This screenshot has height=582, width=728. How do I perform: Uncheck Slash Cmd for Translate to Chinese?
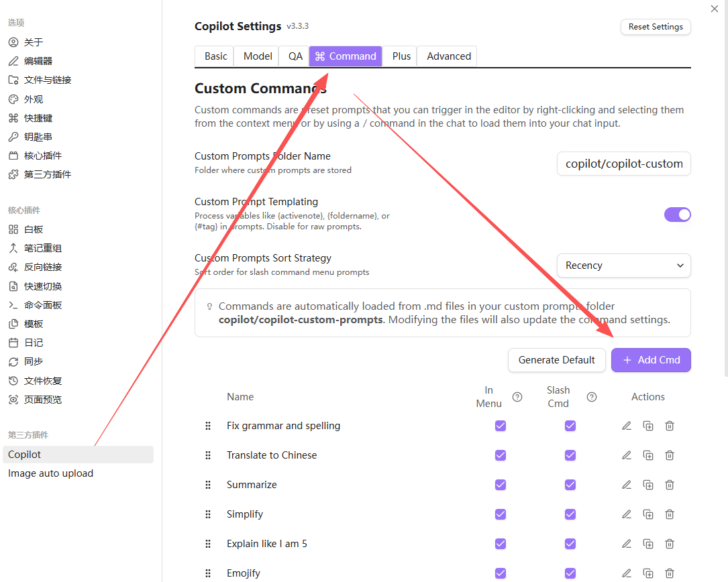tap(570, 455)
